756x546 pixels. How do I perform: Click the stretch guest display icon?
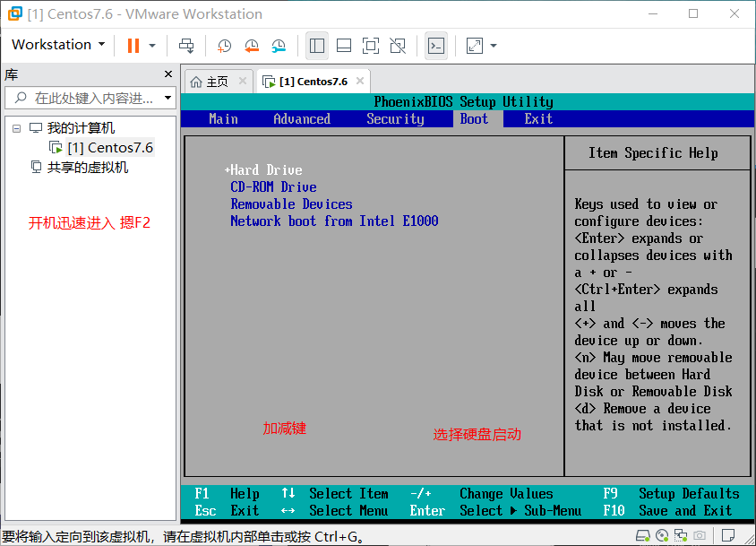click(x=475, y=46)
